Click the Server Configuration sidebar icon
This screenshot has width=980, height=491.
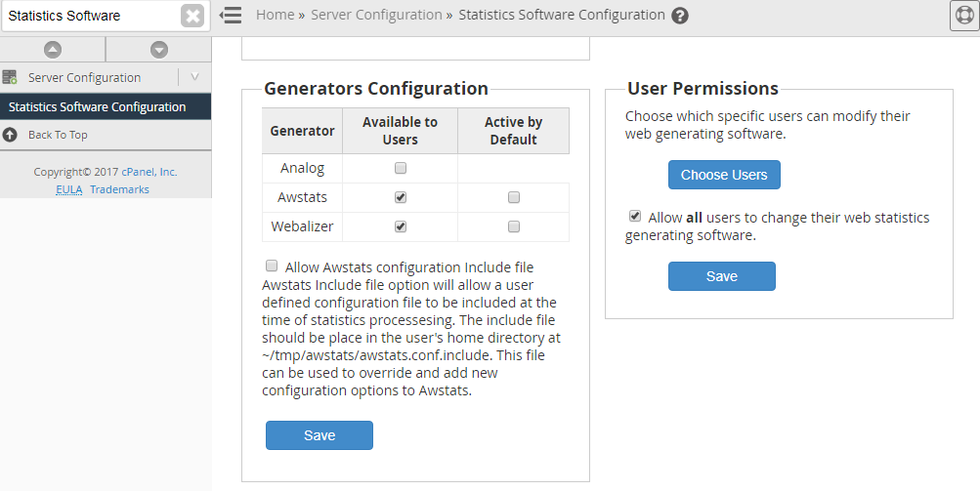pyautogui.click(x=10, y=77)
